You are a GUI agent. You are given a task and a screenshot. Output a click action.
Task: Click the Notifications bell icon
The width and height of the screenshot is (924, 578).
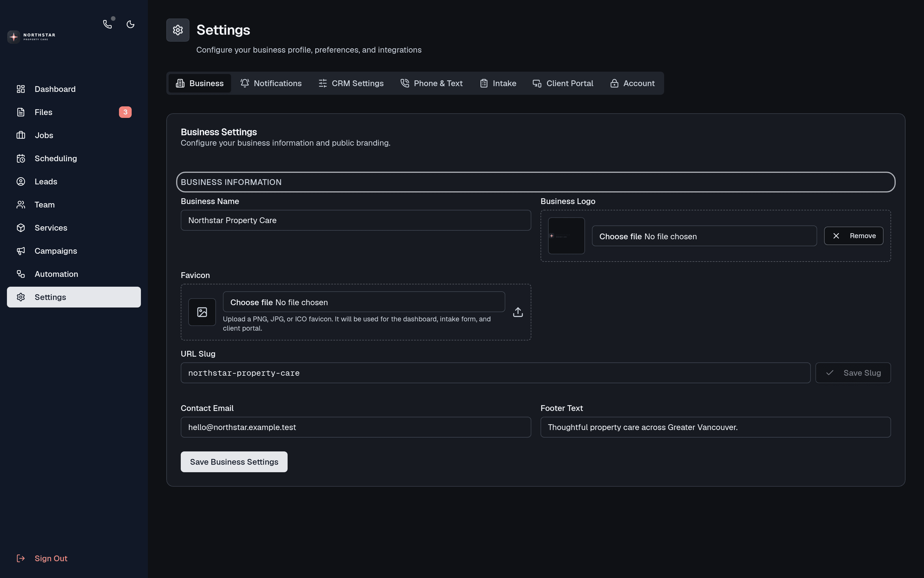pos(245,83)
